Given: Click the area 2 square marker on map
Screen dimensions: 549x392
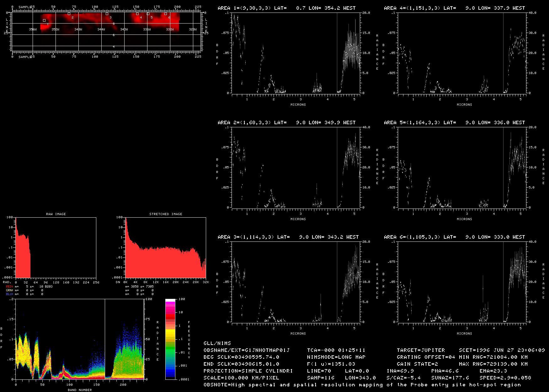Looking at the screenshot, I should [69, 14].
